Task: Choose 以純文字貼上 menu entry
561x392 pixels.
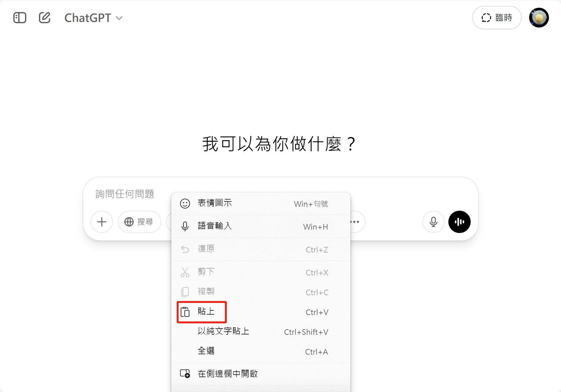Action: tap(261, 332)
